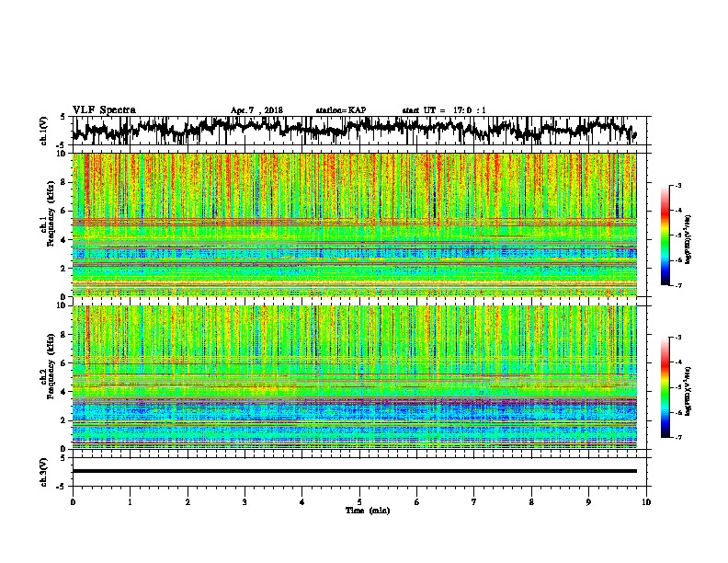Click time axis tick label "9"
Image resolution: width=728 pixels, height=563 pixels.
click(588, 501)
